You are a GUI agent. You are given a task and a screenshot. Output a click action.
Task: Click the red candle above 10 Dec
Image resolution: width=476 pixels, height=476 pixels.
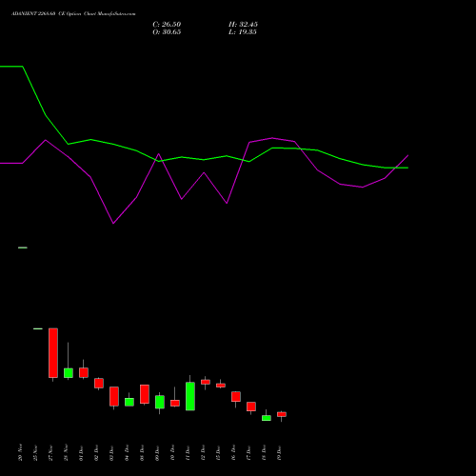[x=175, y=403]
